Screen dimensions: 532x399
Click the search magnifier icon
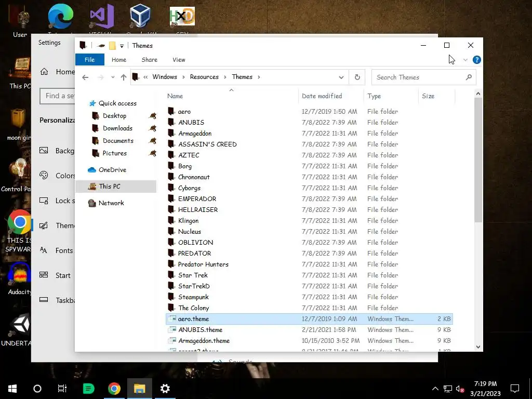469,77
